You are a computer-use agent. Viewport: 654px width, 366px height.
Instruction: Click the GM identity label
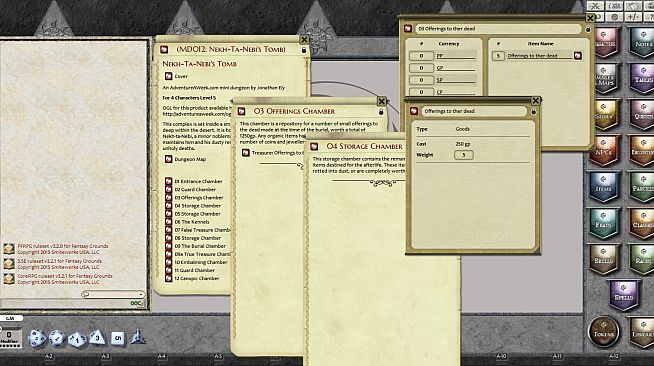point(10,318)
